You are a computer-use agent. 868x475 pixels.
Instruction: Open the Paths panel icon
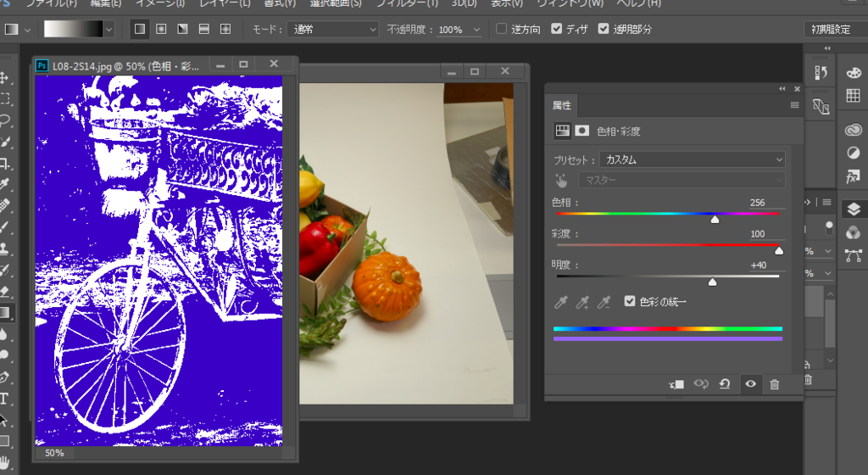pyautogui.click(x=854, y=255)
